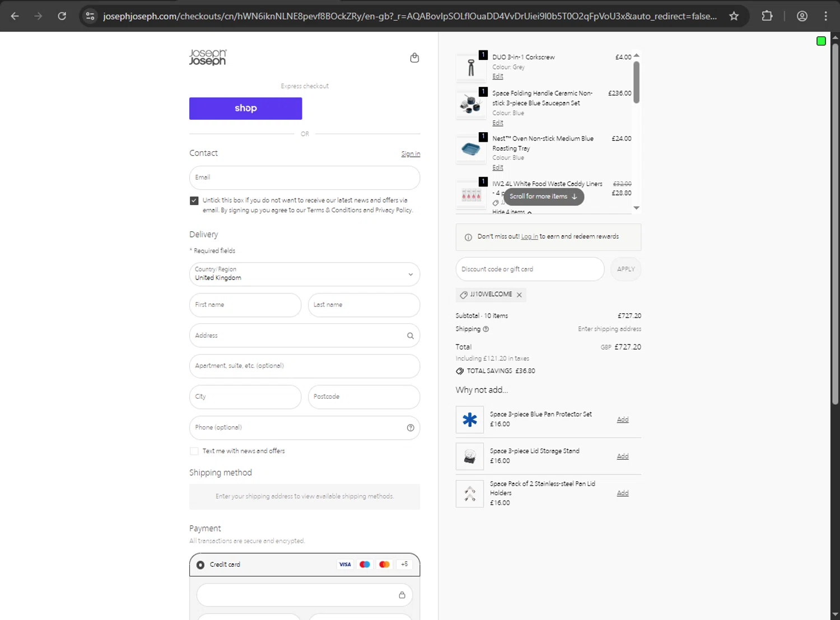This screenshot has width=840, height=620.
Task: Click order list scroll-up arrow
Action: point(636,55)
